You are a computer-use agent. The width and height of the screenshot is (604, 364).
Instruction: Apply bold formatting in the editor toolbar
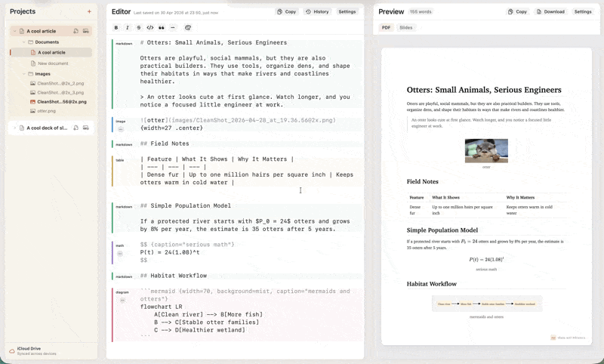coord(116,28)
